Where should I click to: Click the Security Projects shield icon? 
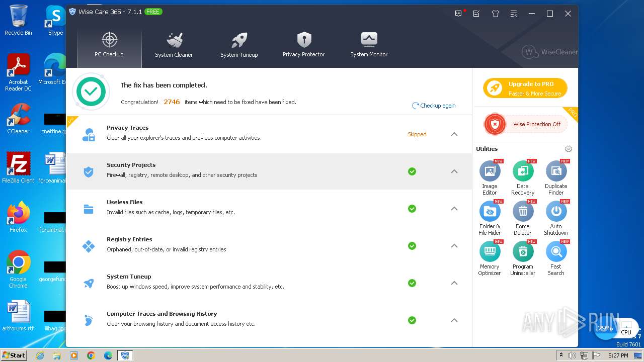click(89, 172)
